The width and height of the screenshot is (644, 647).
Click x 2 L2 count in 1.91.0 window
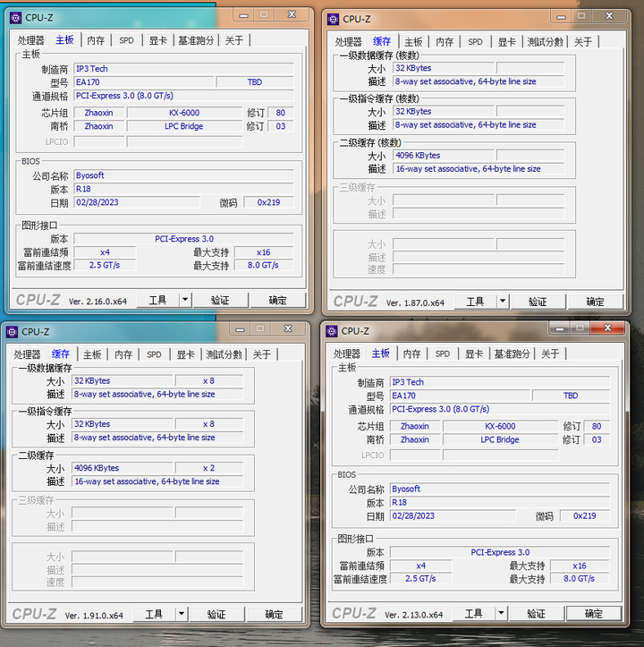(x=208, y=468)
